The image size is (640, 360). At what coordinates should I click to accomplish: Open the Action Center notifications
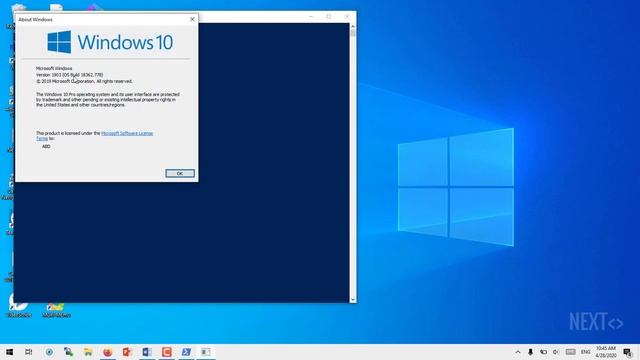pos(628,352)
